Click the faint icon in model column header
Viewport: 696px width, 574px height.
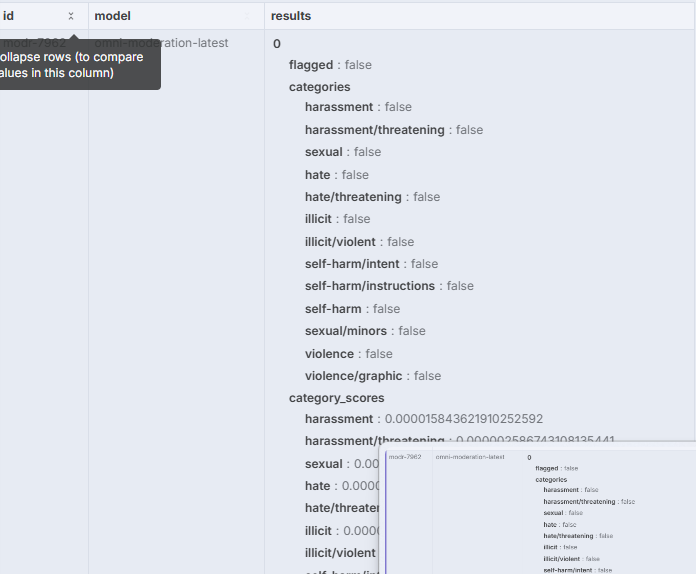pyautogui.click(x=247, y=16)
